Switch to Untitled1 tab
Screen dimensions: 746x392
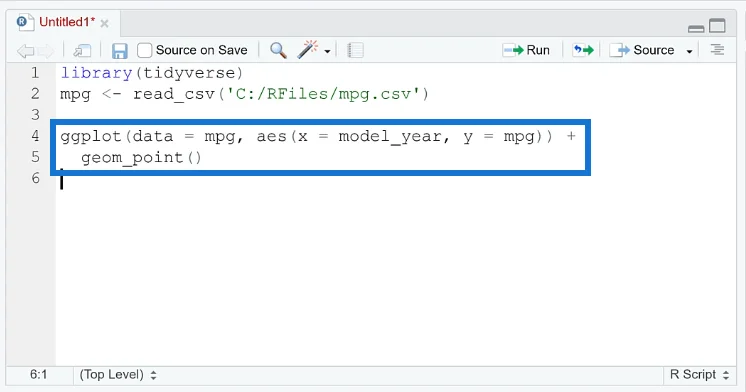(x=67, y=22)
